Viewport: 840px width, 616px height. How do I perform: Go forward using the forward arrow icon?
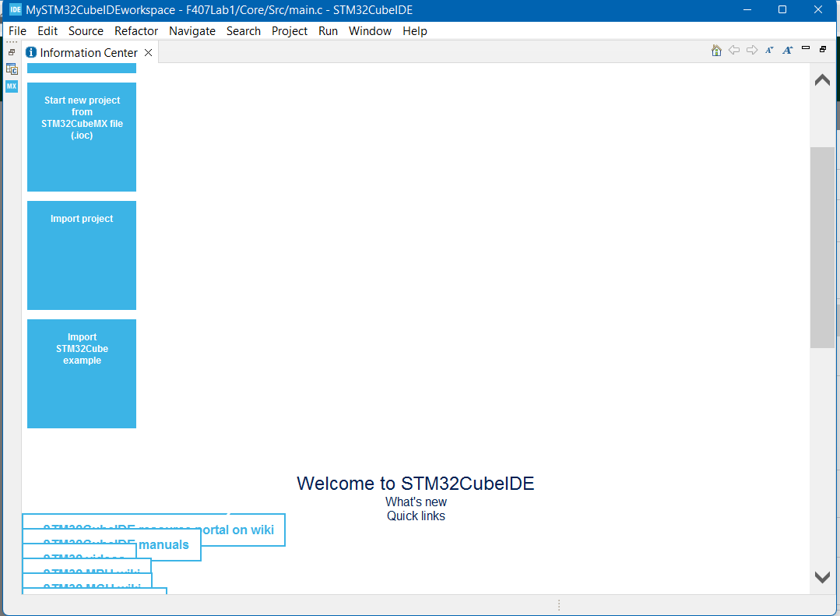click(x=752, y=50)
